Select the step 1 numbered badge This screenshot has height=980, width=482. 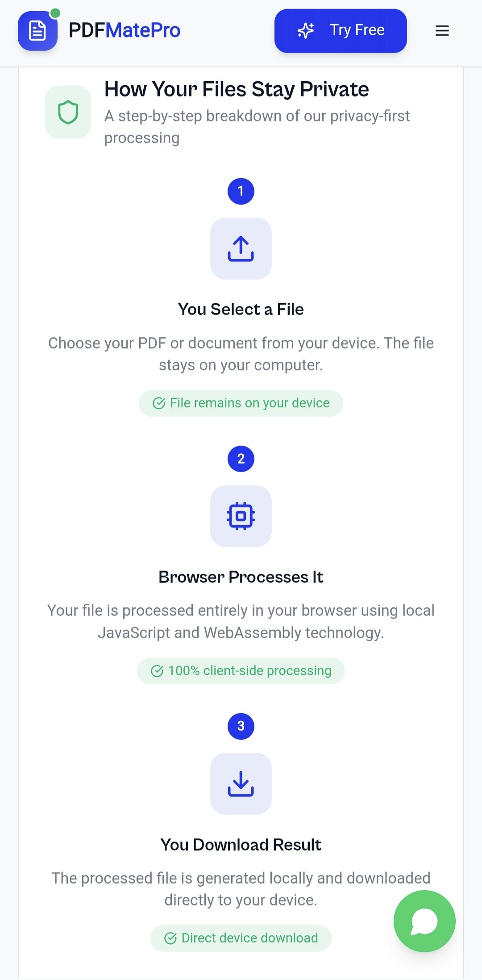pos(241,191)
